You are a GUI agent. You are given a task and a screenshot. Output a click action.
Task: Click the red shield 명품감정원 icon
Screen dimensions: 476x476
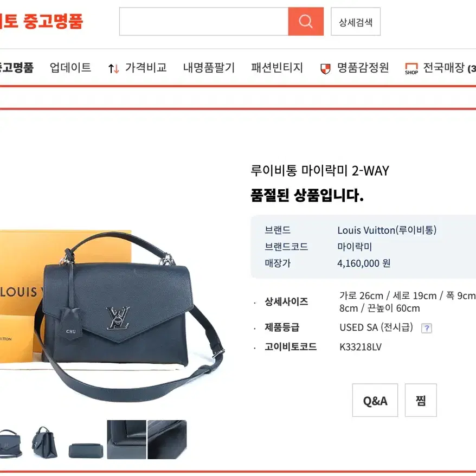(x=325, y=69)
